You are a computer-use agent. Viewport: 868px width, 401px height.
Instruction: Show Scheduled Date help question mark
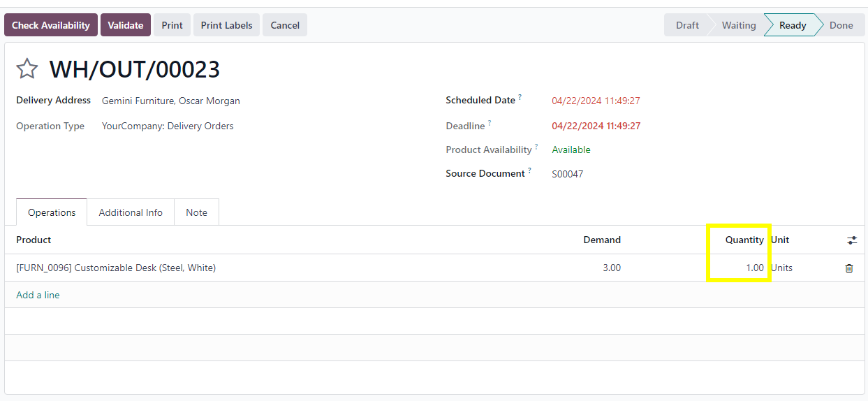[x=520, y=97]
